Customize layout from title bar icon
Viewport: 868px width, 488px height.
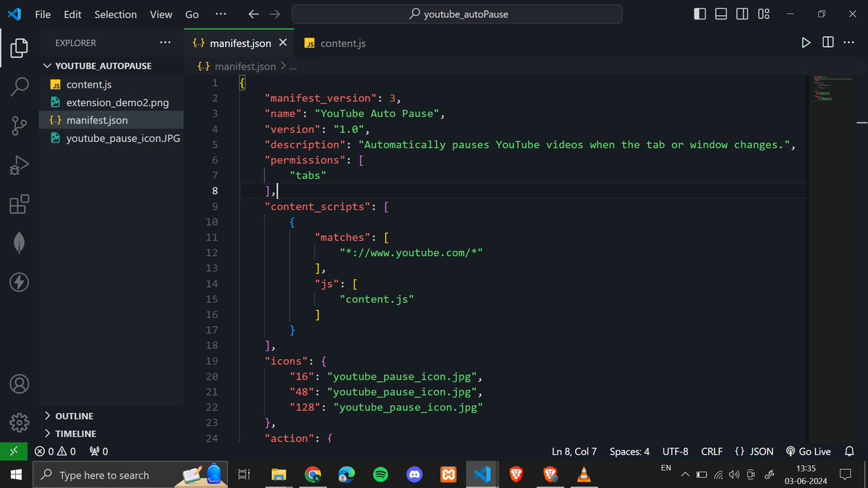point(764,14)
